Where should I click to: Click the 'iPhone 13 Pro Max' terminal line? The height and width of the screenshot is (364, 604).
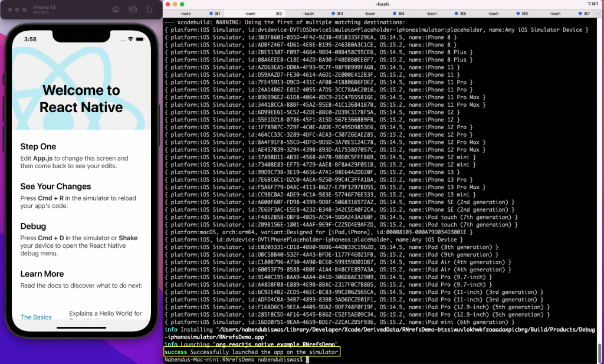[325, 187]
